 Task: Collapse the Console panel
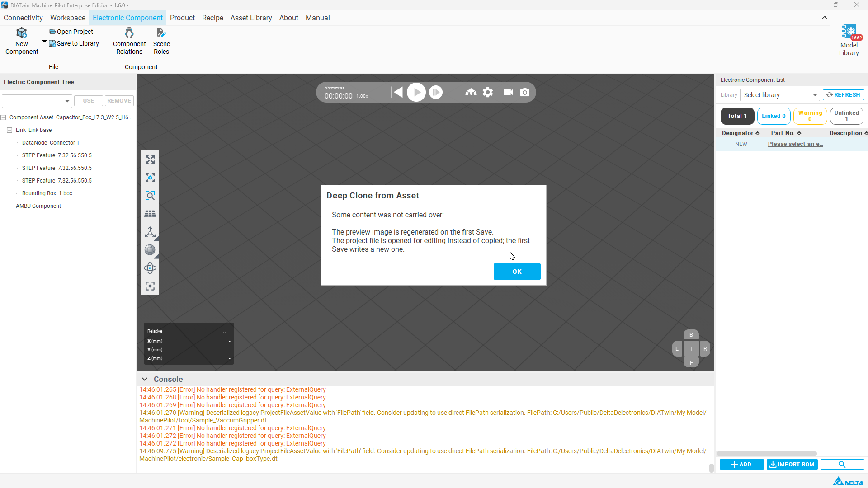(x=145, y=379)
